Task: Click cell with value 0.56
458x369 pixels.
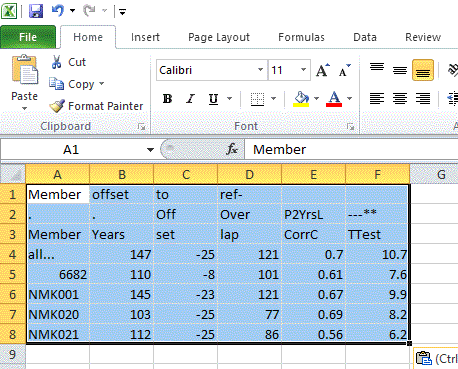Action: click(x=313, y=334)
